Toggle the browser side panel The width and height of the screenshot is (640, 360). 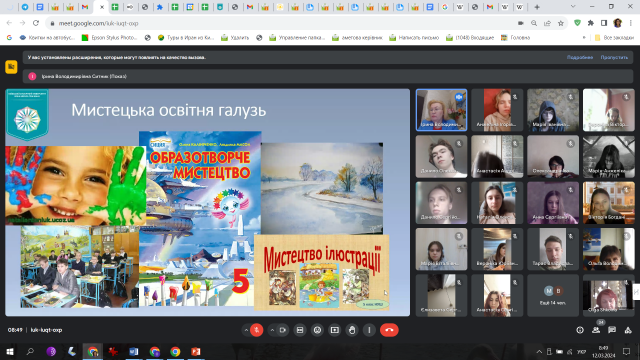(604, 23)
